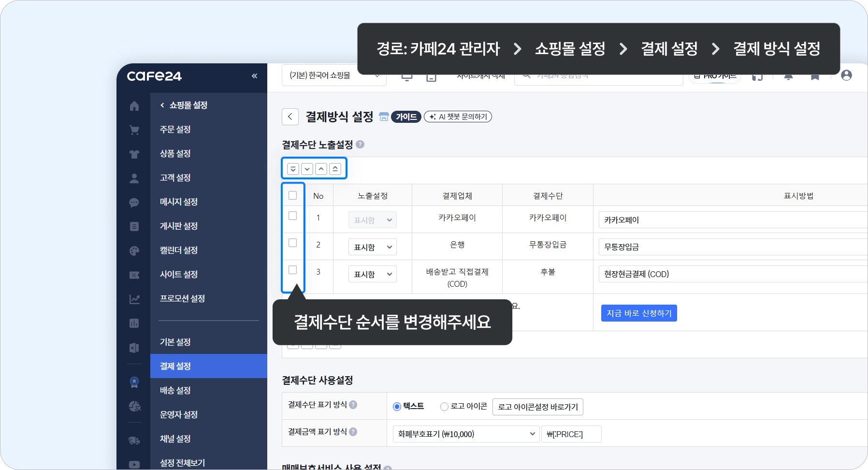Open the delivery truck icon in sidebar
The height and width of the screenshot is (470, 868).
(x=134, y=441)
